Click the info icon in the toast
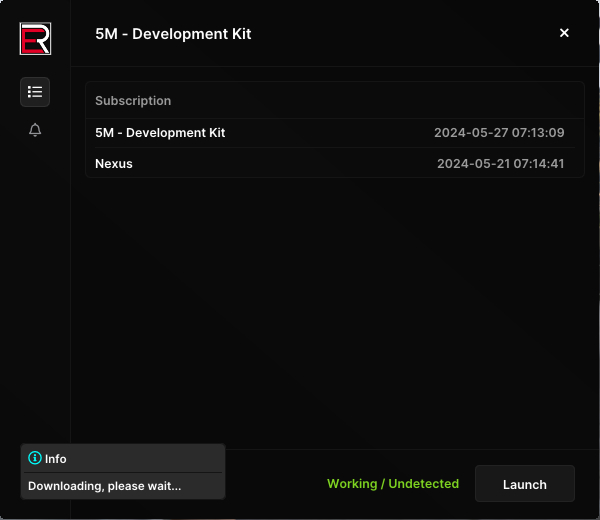 tap(35, 458)
